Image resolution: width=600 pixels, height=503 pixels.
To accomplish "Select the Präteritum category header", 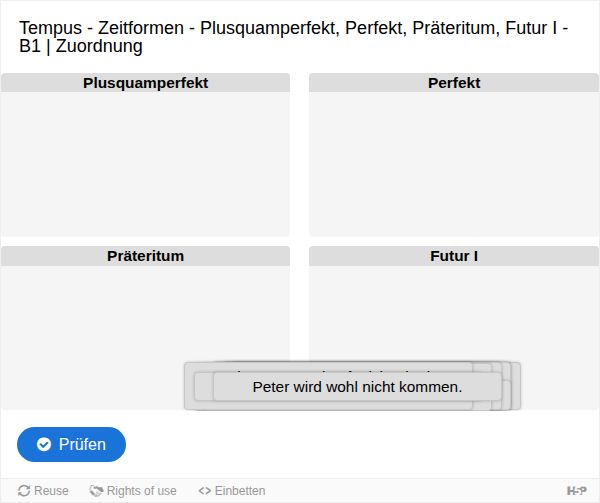I will 145,256.
